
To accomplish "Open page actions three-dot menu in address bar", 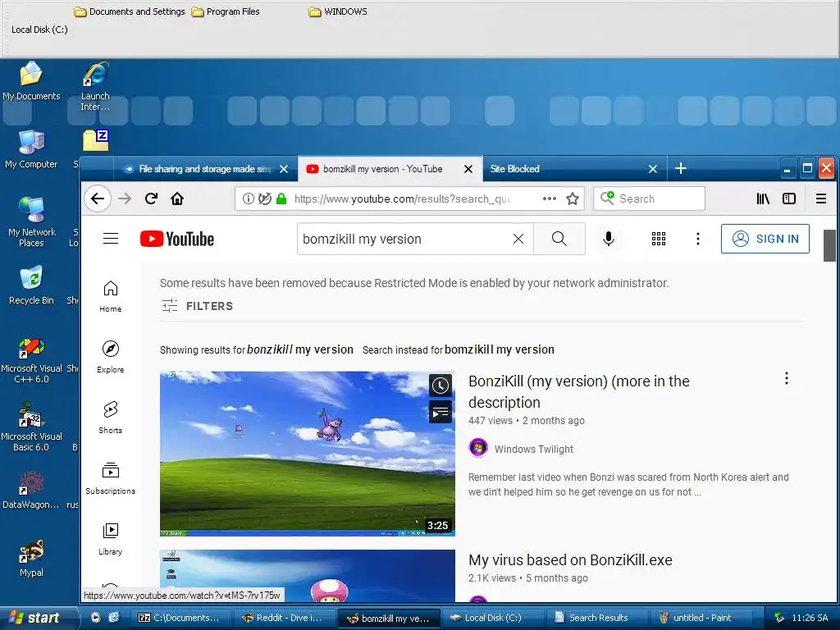I will click(x=549, y=199).
